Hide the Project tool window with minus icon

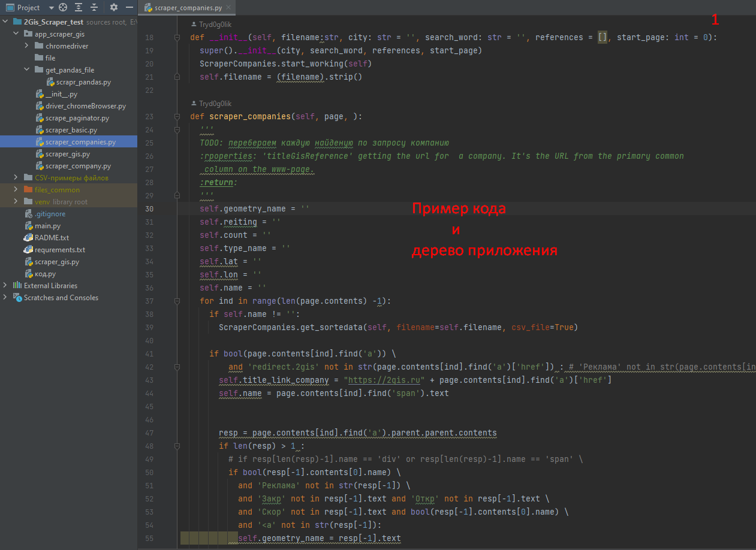pyautogui.click(x=129, y=8)
